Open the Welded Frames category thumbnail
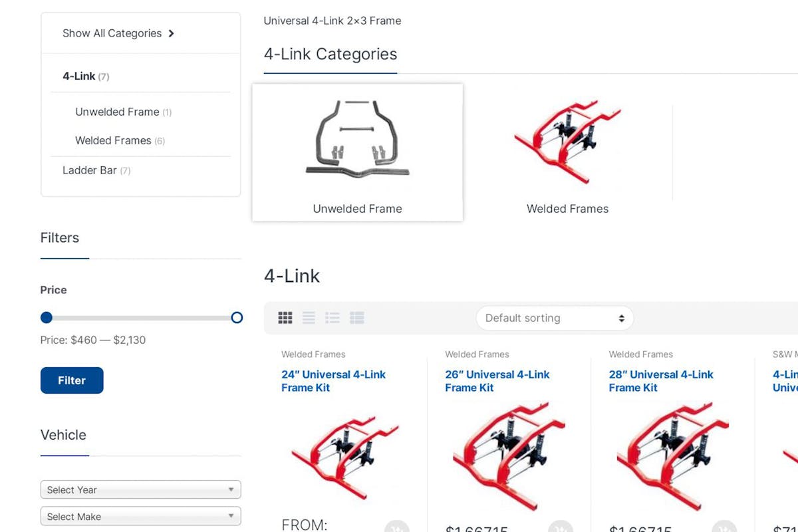Screen dimensions: 798x532 click(567, 153)
